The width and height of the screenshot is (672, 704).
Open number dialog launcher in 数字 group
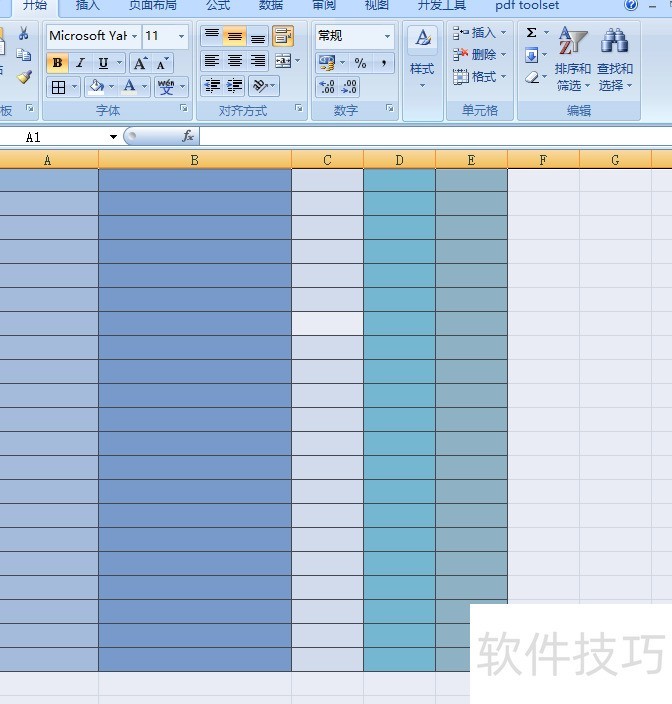coord(390,108)
